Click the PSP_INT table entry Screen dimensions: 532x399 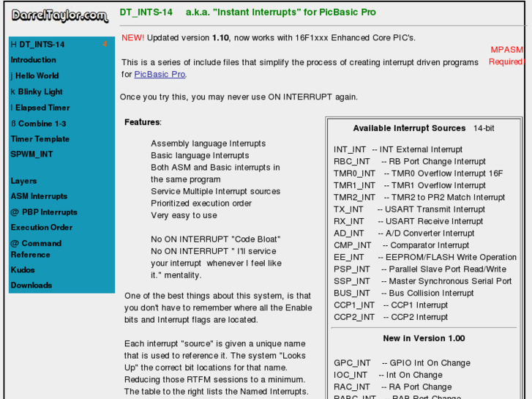420,269
